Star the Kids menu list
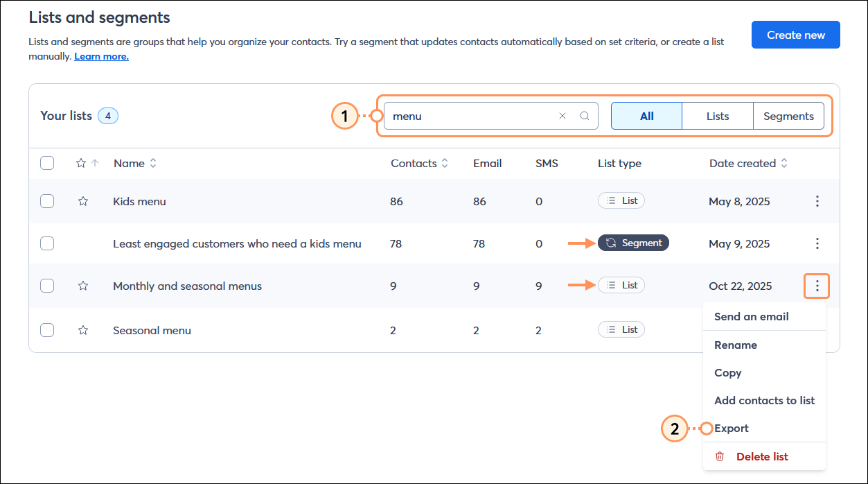Image resolution: width=868 pixels, height=484 pixels. pyautogui.click(x=83, y=201)
